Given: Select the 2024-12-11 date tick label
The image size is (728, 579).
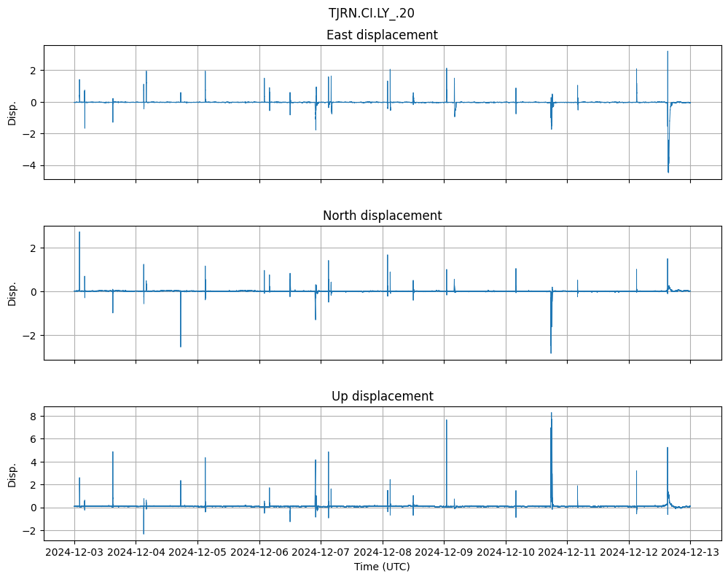Looking at the screenshot, I should click(567, 552).
